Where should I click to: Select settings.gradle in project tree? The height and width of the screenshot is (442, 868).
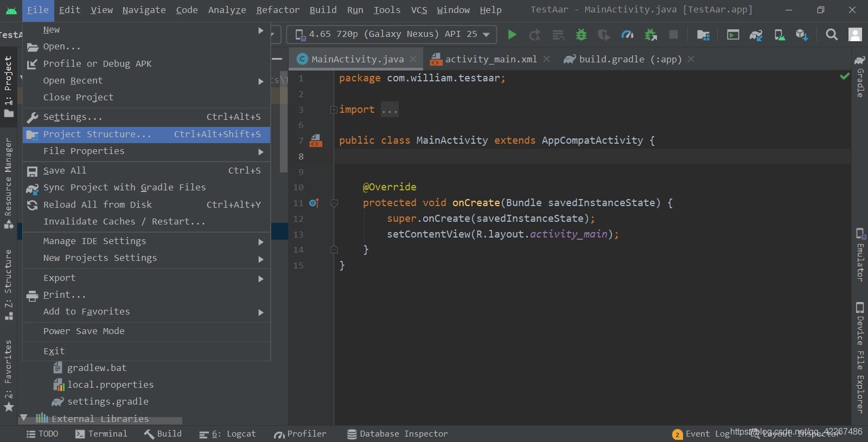point(108,402)
